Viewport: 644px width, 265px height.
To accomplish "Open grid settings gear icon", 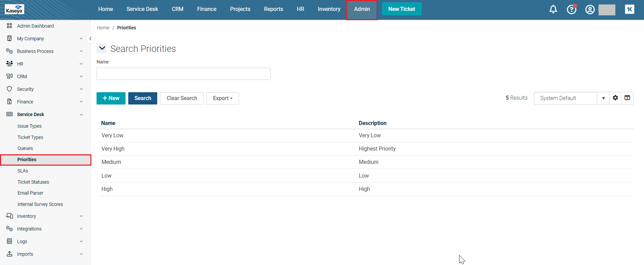I will (615, 98).
